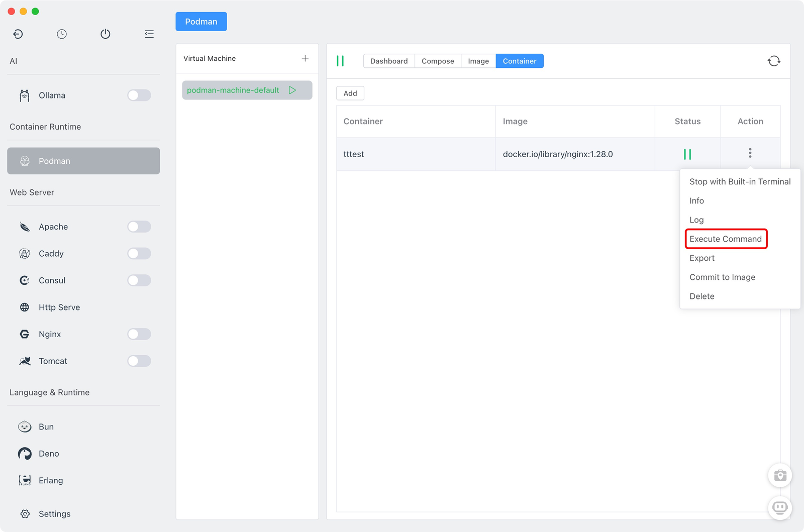Click the camera screenshot icon at bottom right

pyautogui.click(x=780, y=475)
